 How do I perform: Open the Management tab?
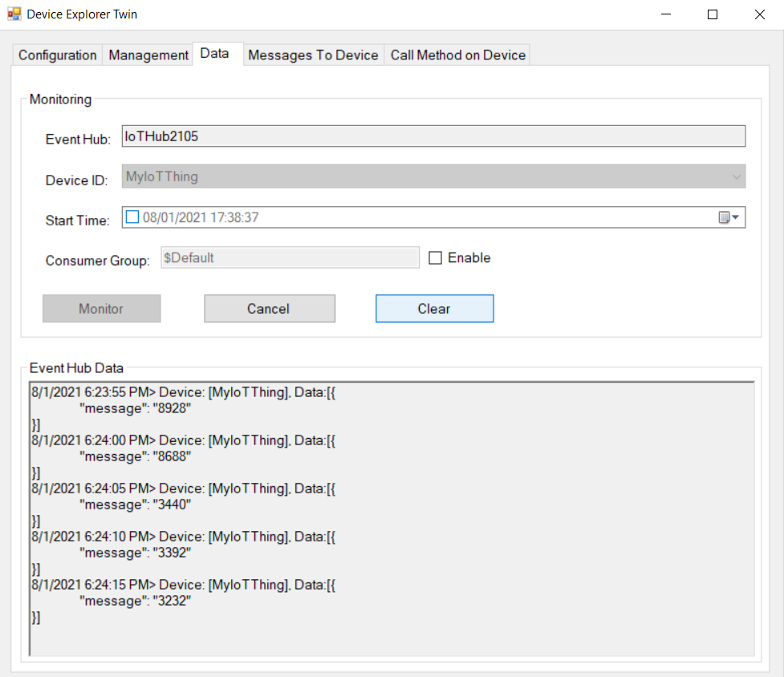[148, 55]
